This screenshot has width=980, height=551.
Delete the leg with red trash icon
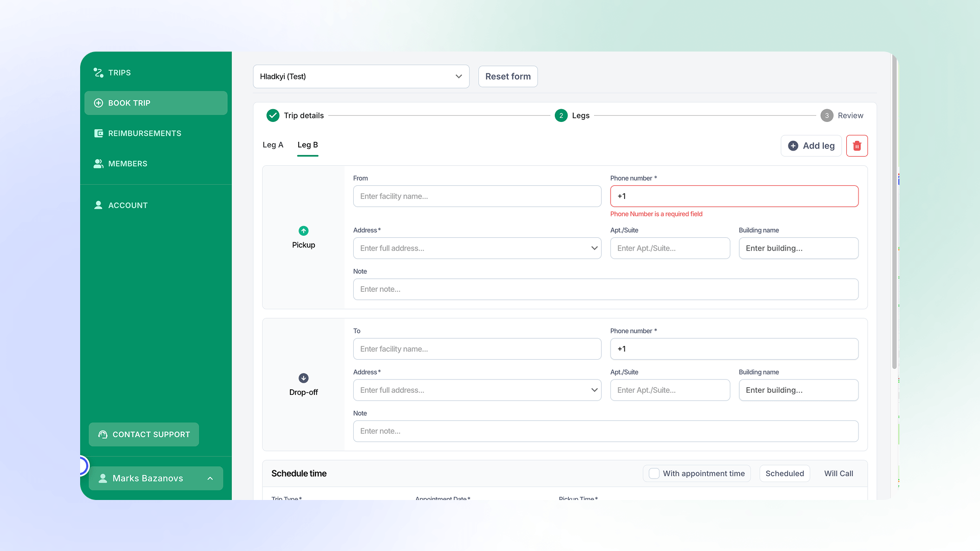point(857,146)
